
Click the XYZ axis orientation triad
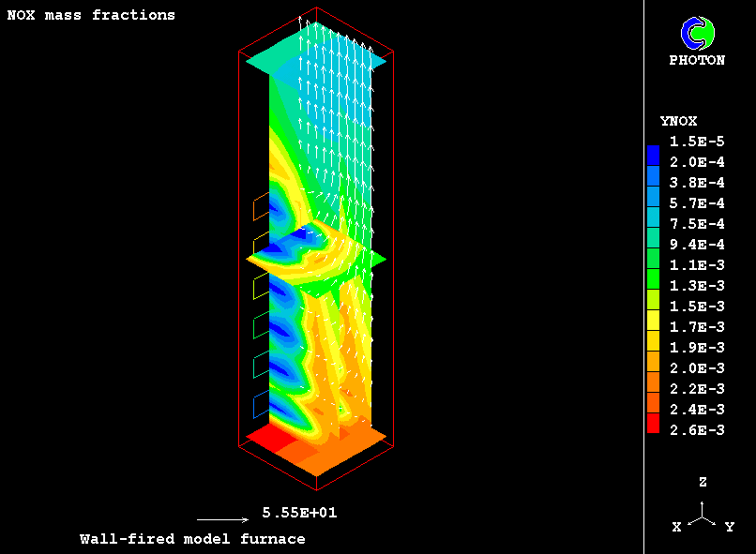(702, 515)
